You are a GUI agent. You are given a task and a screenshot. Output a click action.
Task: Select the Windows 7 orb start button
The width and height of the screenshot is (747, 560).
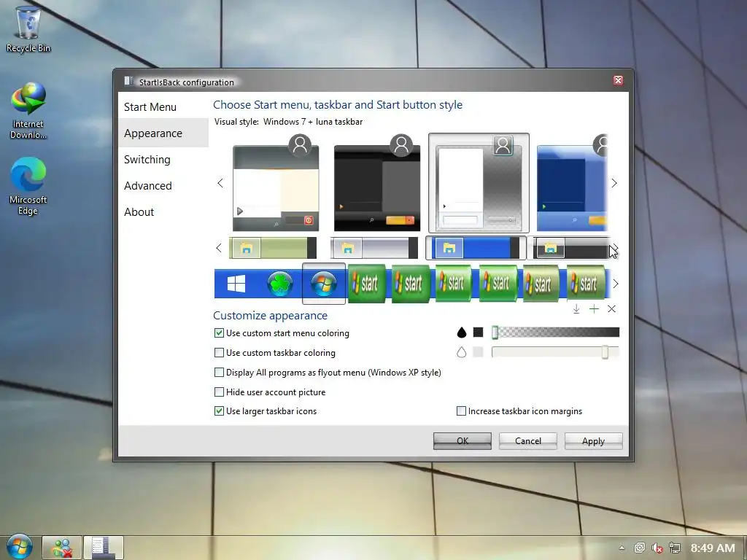pyautogui.click(x=324, y=284)
